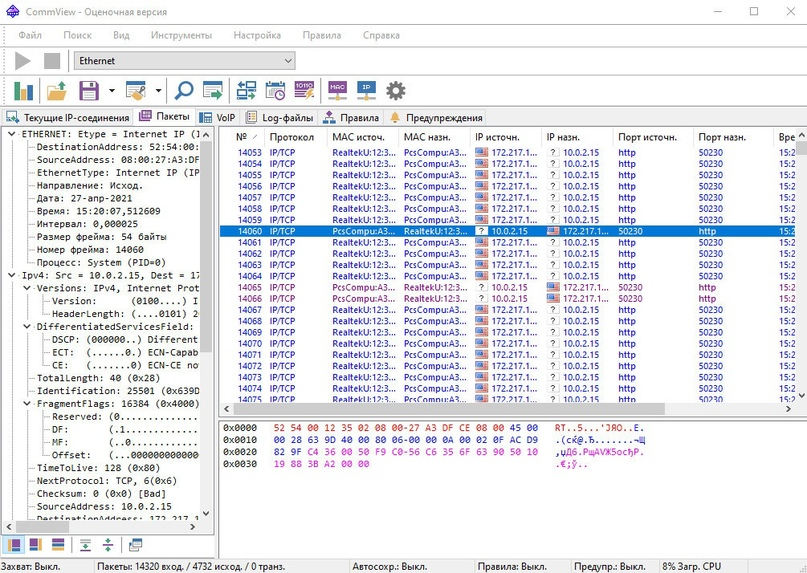Collapse the DifferentiatedServicesField tree node

point(27,326)
